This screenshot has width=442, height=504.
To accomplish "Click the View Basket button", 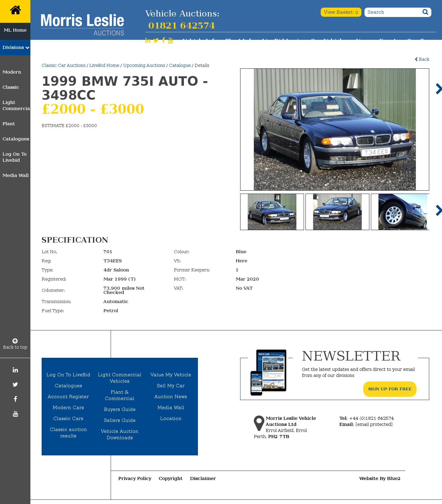I will pos(341,12).
